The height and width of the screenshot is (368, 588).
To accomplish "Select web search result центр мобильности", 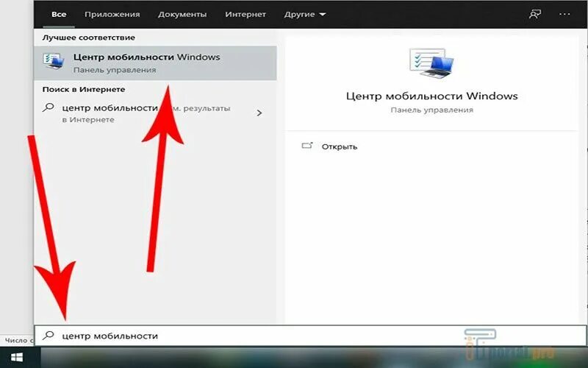I will (155, 113).
